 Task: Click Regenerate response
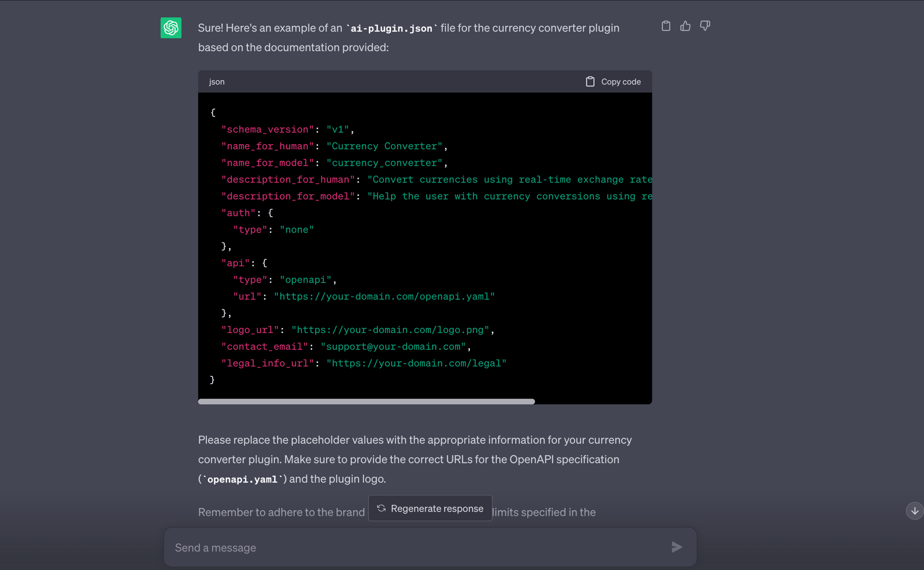pos(430,508)
